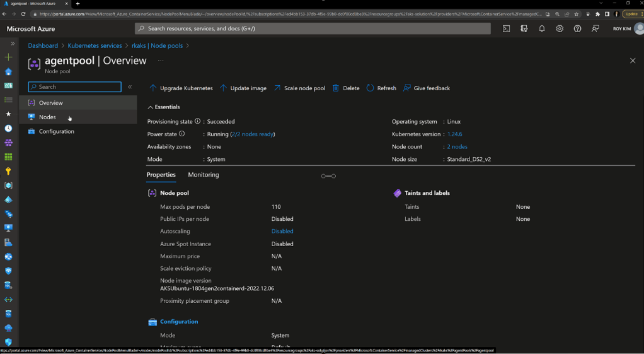The height and width of the screenshot is (354, 644).
Task: Click the help question mark icon
Action: click(x=577, y=28)
